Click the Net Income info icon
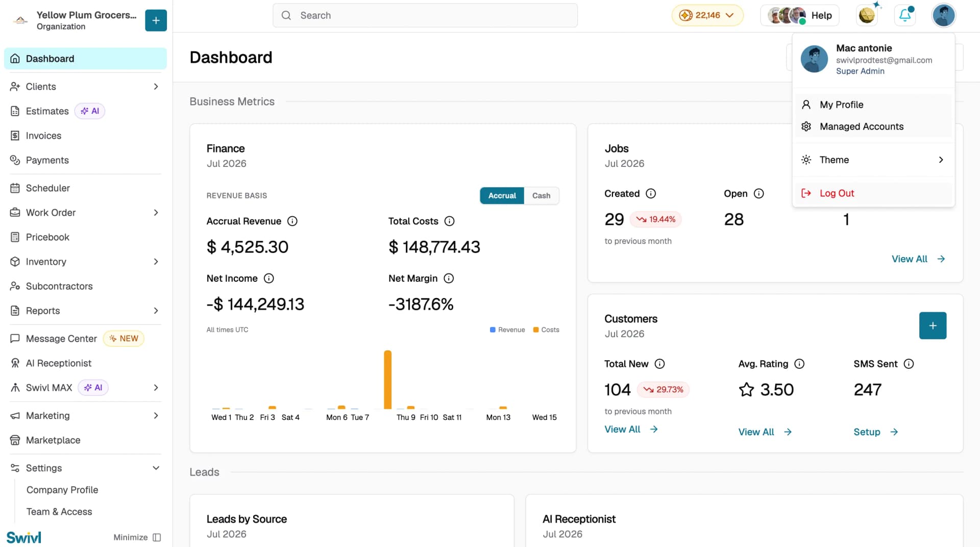Screen dimensions: 980x547 pos(268,278)
